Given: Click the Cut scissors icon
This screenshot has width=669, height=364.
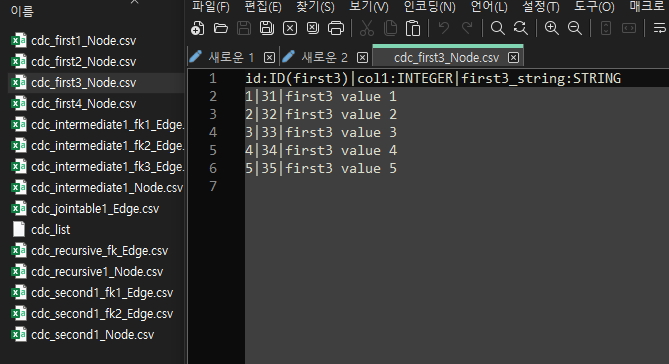Looking at the screenshot, I should coord(366,29).
